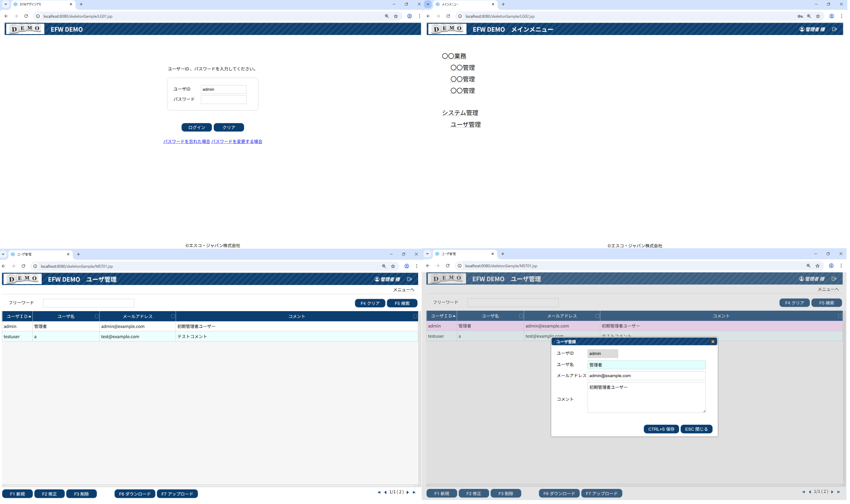The height and width of the screenshot is (504, 850).
Task: Reload the LG02.jsp main menu page
Action: 448,16
